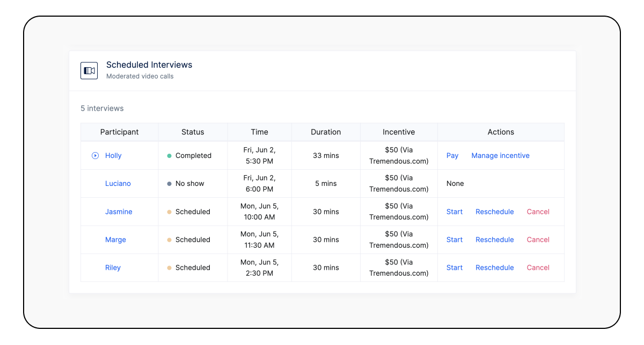Open participant Holly's profile link

click(x=113, y=156)
